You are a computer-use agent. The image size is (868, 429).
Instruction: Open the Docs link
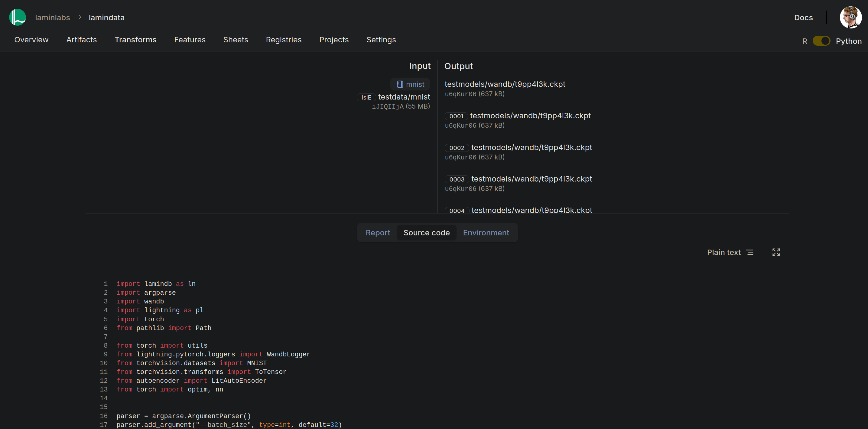pos(803,18)
